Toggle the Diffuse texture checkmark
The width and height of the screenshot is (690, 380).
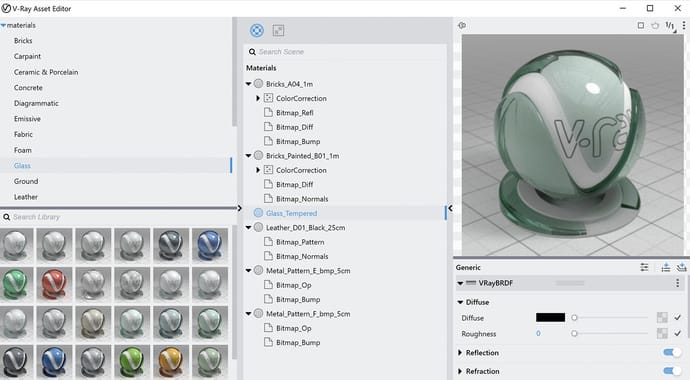[678, 318]
